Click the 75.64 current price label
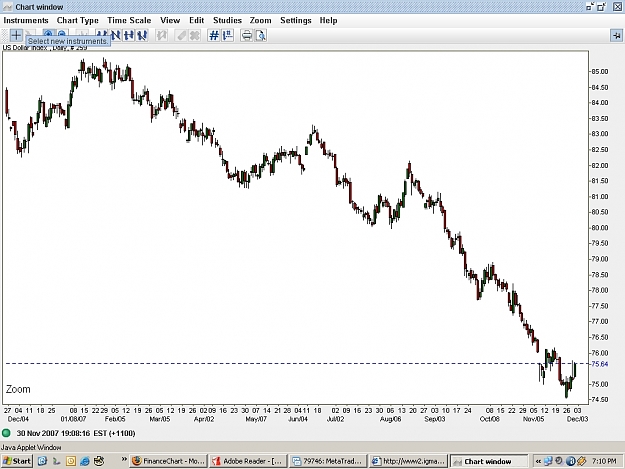Screen dimensions: 625x469 pos(600,364)
